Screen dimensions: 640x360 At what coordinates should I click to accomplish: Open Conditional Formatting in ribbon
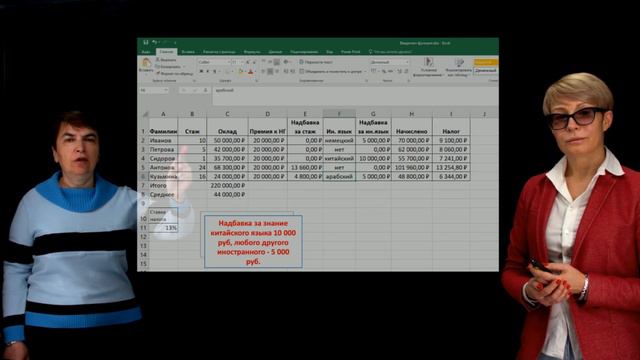click(428, 67)
